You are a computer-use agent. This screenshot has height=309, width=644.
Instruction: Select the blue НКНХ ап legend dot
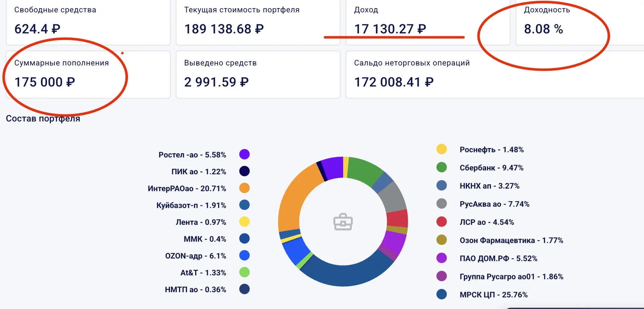tap(442, 185)
